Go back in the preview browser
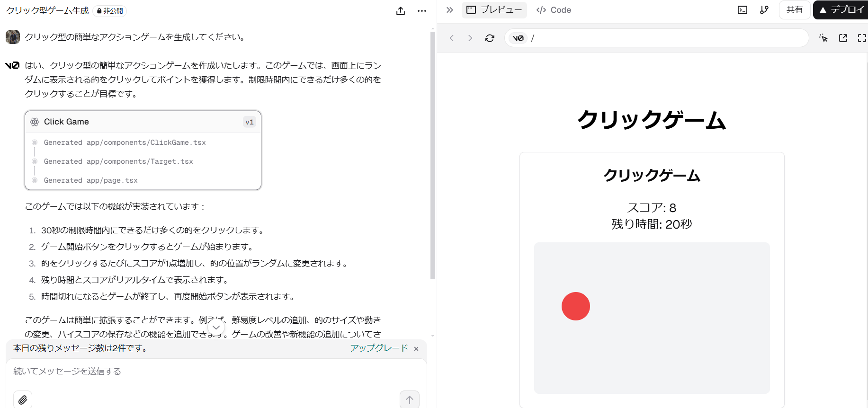Screen dimensions: 868x408 click(x=452, y=38)
